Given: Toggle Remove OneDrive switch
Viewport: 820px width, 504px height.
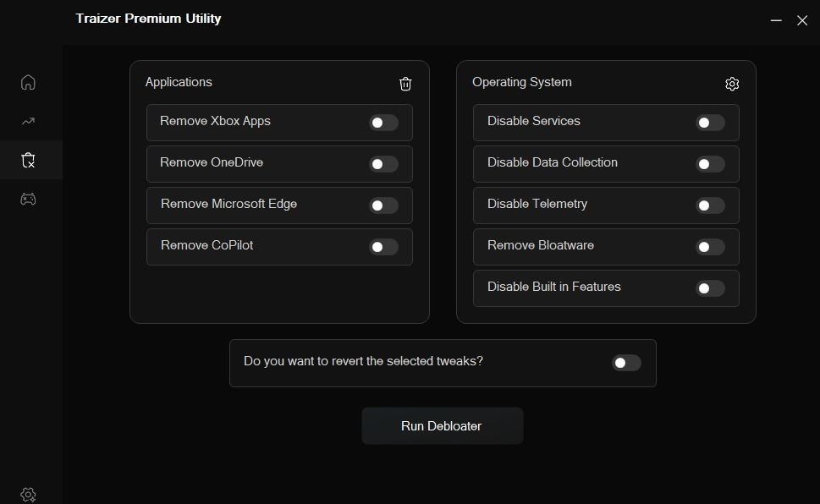Looking at the screenshot, I should tap(384, 164).
